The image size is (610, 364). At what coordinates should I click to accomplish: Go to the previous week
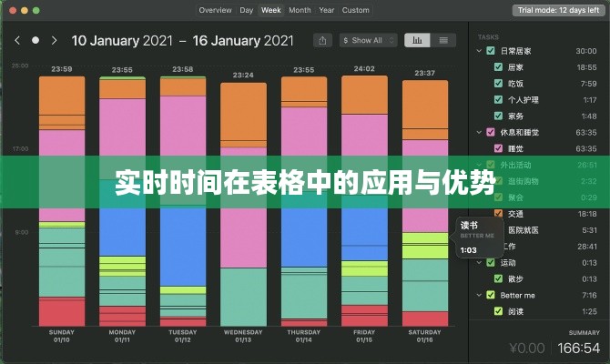16,40
